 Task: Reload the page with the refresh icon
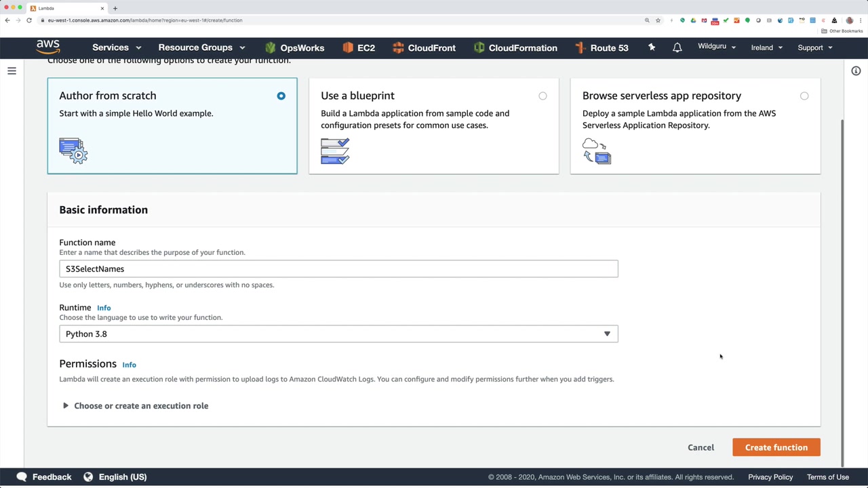pyautogui.click(x=29, y=20)
